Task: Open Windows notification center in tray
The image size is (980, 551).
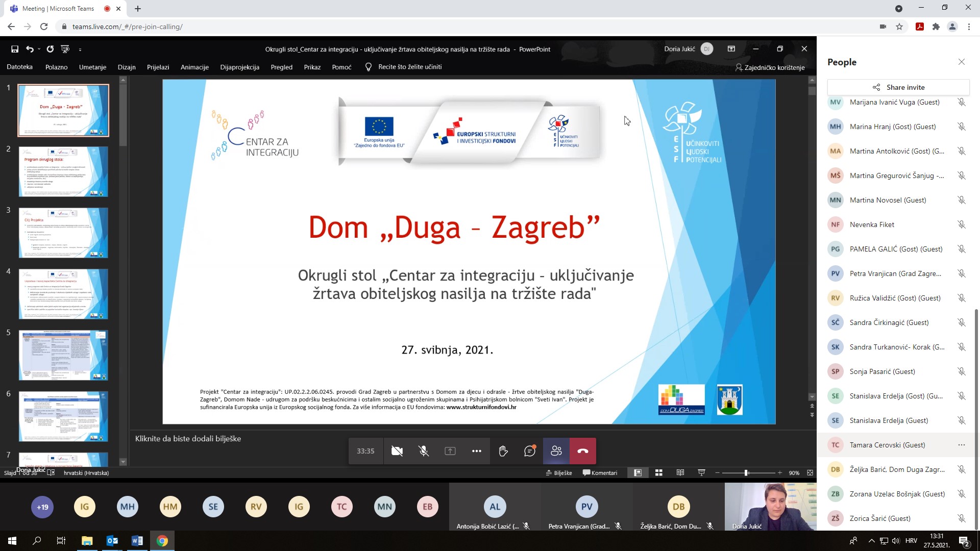Action: [x=964, y=541]
